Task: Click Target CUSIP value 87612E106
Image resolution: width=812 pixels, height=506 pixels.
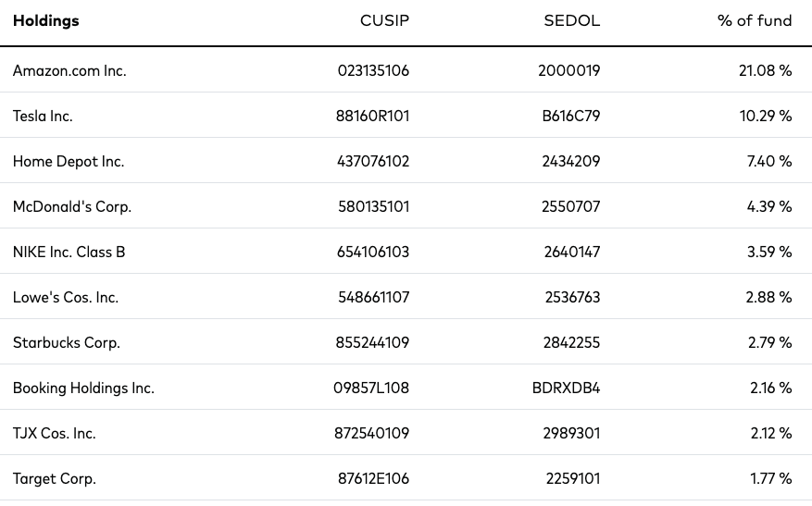Action: point(373,478)
